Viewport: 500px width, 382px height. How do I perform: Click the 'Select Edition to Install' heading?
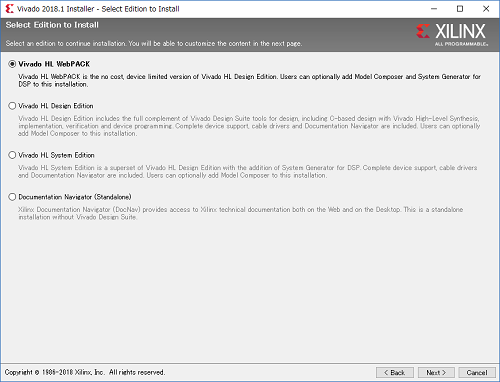(x=52, y=25)
